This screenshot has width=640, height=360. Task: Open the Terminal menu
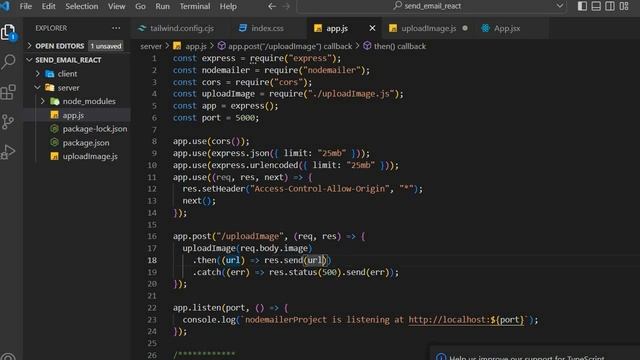tap(195, 6)
